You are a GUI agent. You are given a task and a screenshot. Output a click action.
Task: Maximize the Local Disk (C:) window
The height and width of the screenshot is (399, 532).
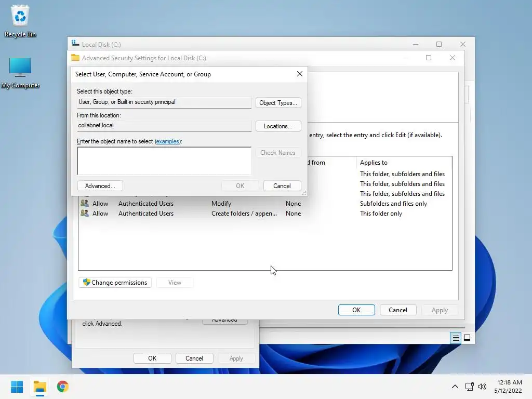(439, 44)
